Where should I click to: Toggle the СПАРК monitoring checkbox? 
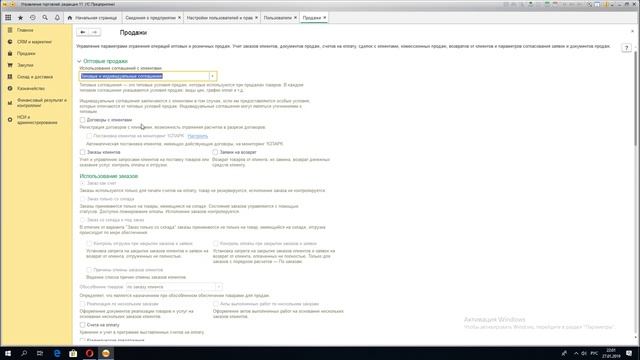[x=89, y=136]
